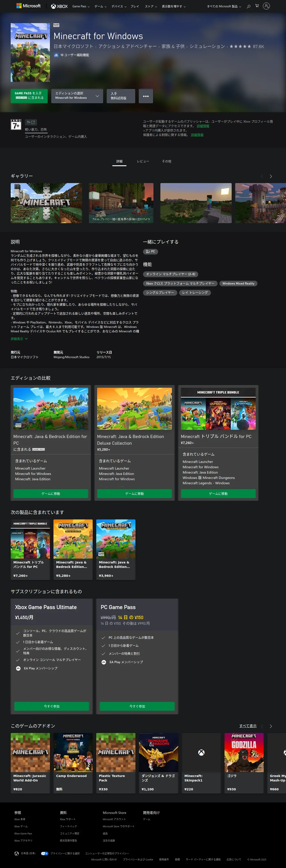Viewport: 286px width, 868px height.
Task: Click the accessibility features icon near title
Action: click(x=56, y=55)
